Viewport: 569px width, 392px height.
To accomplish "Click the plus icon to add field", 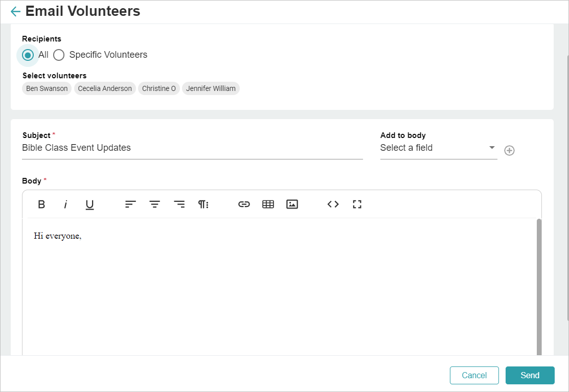I will tap(510, 150).
